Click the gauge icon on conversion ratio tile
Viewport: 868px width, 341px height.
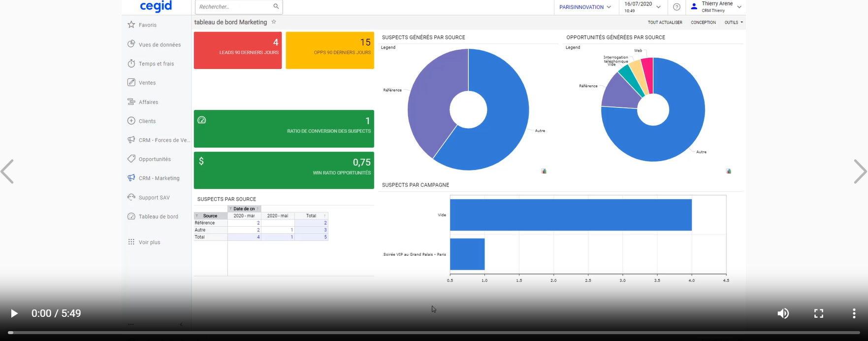(201, 120)
